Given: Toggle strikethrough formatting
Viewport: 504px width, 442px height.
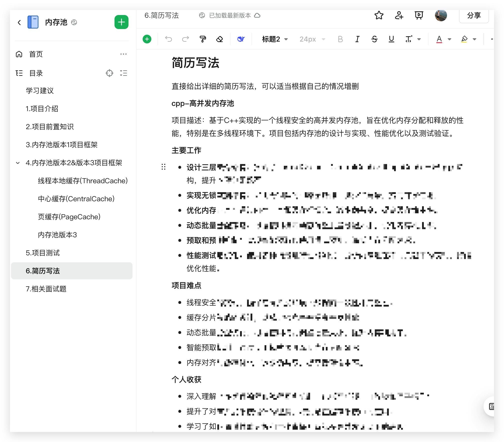Looking at the screenshot, I should tap(374, 39).
